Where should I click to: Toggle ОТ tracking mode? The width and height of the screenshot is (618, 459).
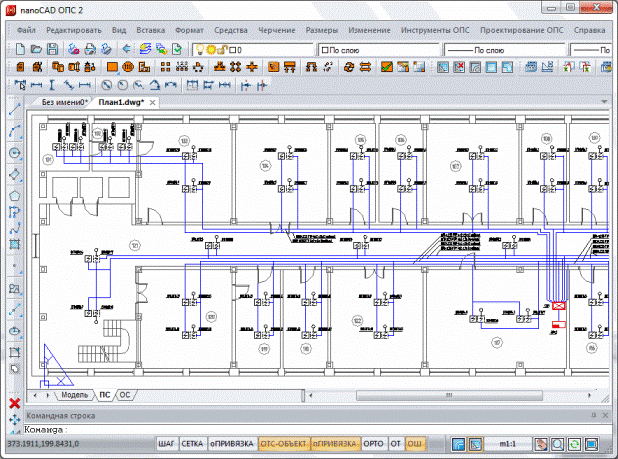coord(395,444)
